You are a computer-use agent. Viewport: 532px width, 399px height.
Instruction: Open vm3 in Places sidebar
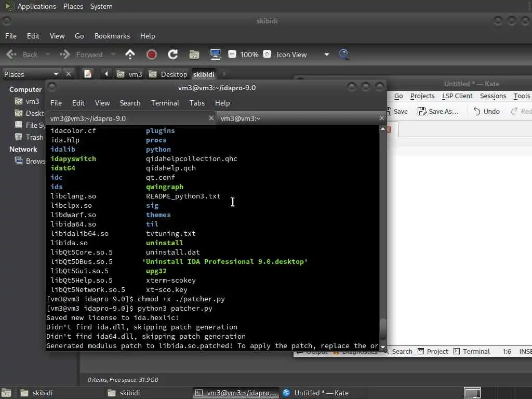click(27, 101)
